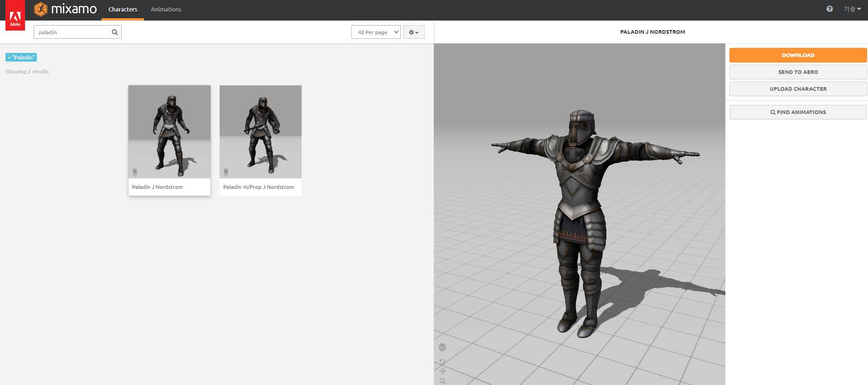Open the user account dropdown menu
Screen dimensions: 868x385
pos(852,9)
